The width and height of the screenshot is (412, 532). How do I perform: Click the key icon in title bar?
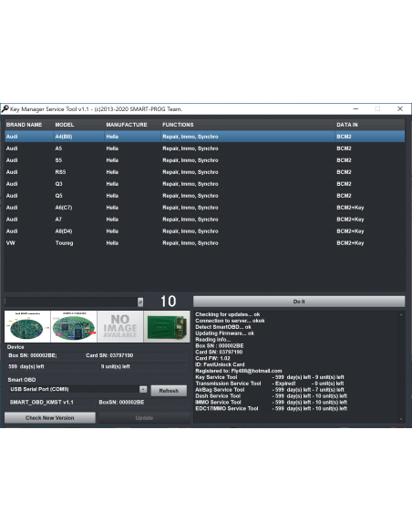tap(5, 109)
